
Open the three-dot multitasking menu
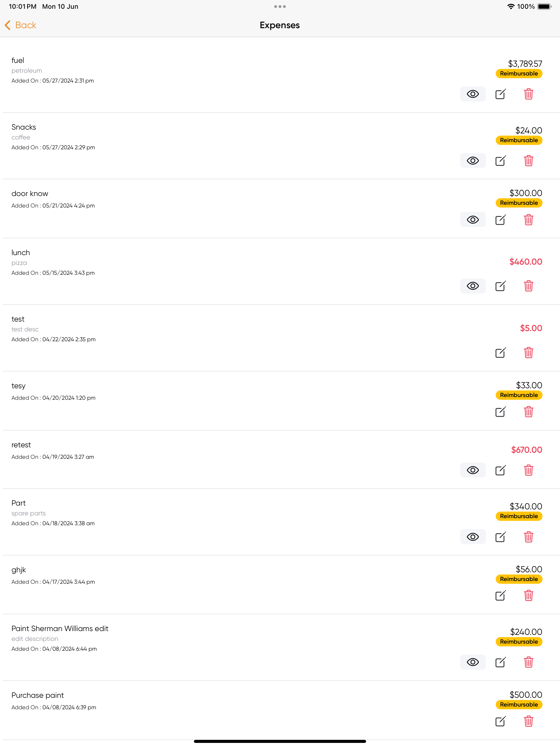click(x=280, y=6)
